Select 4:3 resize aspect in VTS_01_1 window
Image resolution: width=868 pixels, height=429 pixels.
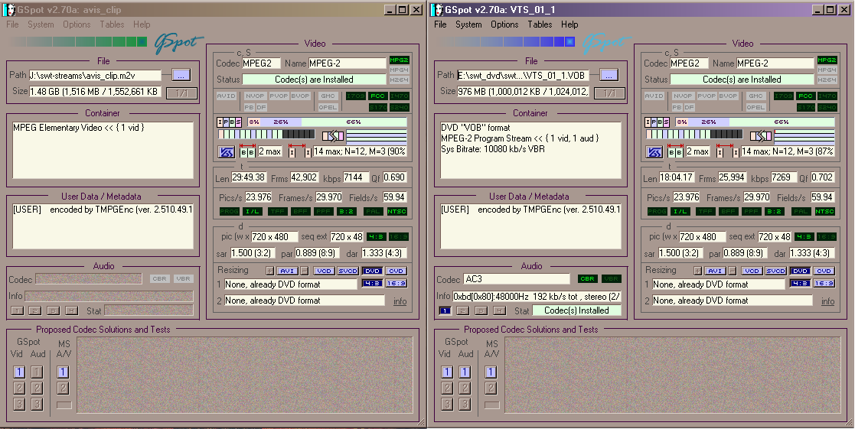coord(800,284)
